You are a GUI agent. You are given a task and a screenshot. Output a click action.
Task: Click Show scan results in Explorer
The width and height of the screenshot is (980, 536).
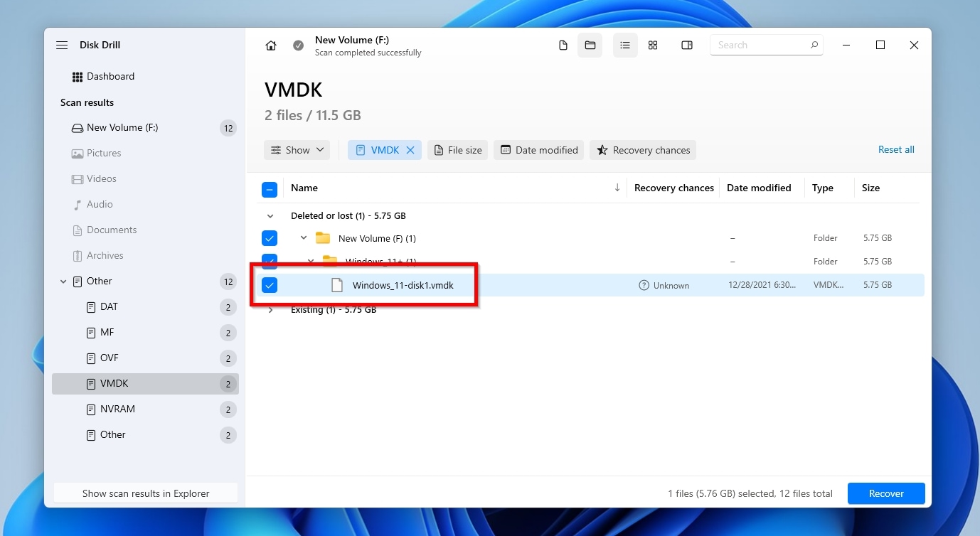(x=146, y=493)
